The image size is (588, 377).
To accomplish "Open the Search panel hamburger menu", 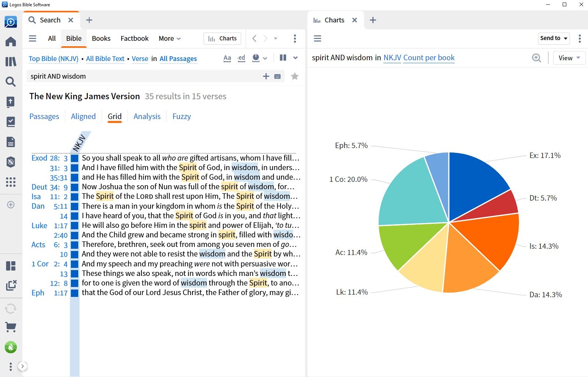I will coord(33,39).
